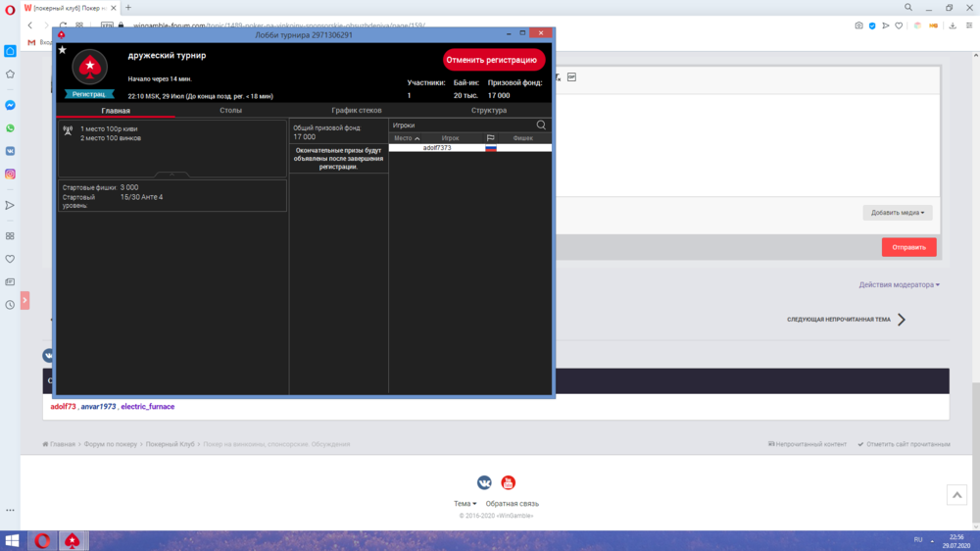Screen dimensions: 980x551
Task: Search players using the magnifier icon
Action: (x=541, y=125)
